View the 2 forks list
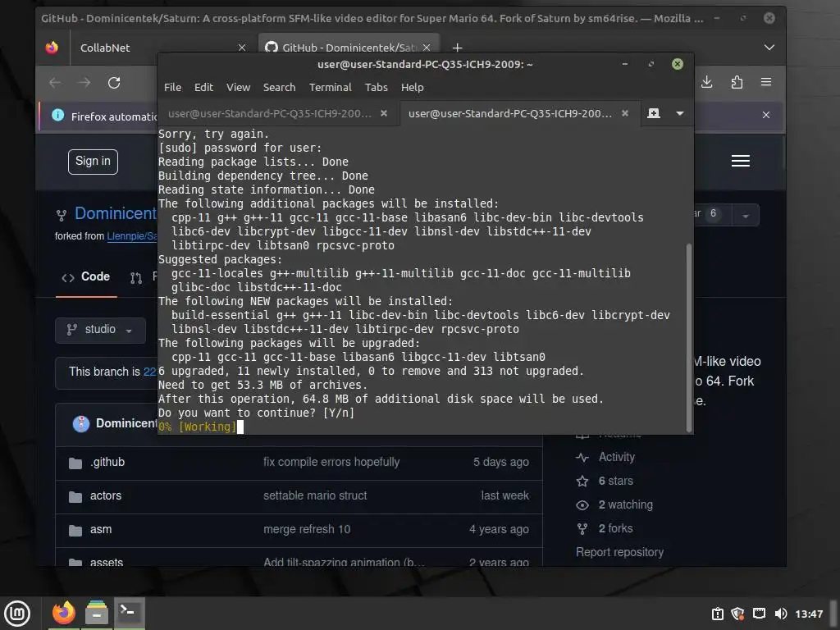Image resolution: width=840 pixels, height=630 pixels. click(615, 528)
